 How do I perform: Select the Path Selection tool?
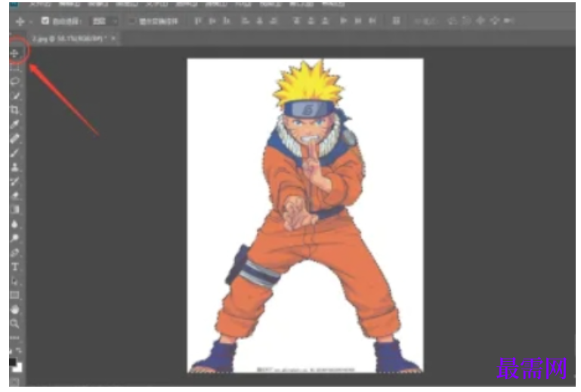(14, 281)
